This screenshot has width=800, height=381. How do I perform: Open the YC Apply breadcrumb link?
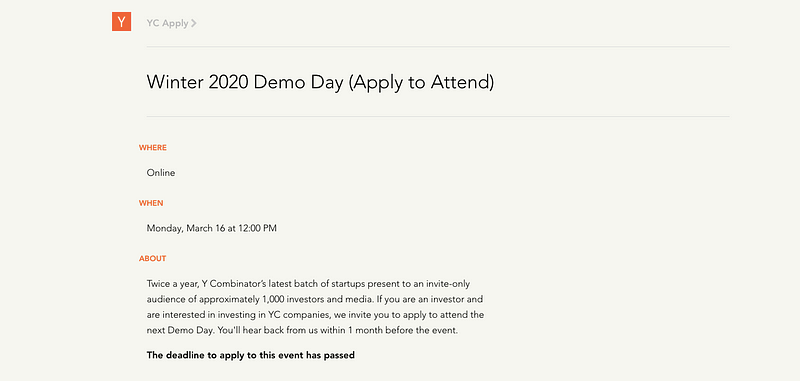click(x=167, y=23)
